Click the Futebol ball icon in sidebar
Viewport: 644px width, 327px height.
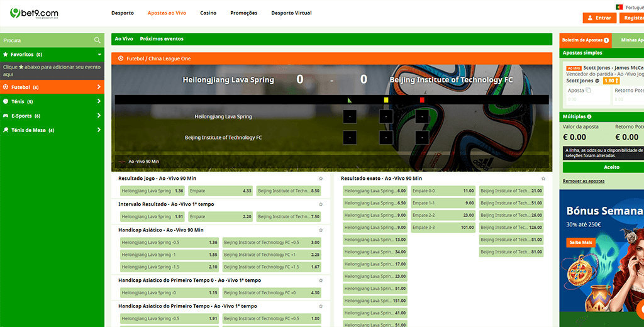(x=6, y=87)
